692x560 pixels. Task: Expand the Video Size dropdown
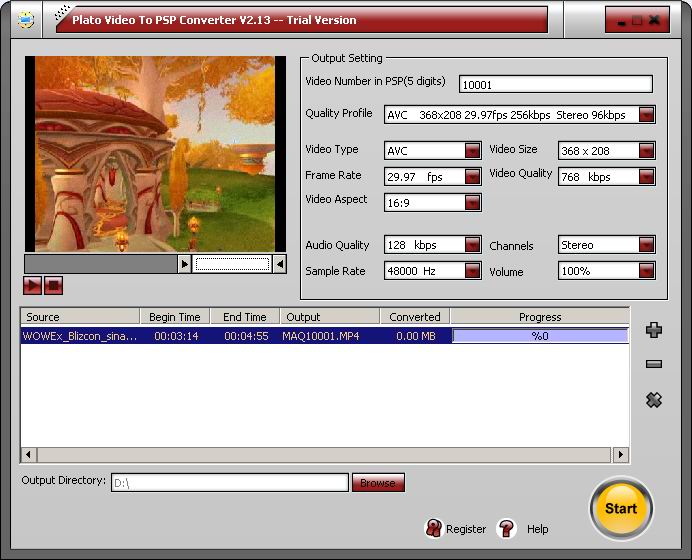point(647,150)
